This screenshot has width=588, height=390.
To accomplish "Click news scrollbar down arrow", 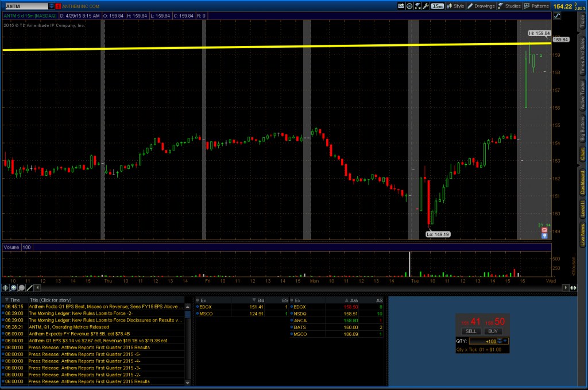I will tap(188, 383).
